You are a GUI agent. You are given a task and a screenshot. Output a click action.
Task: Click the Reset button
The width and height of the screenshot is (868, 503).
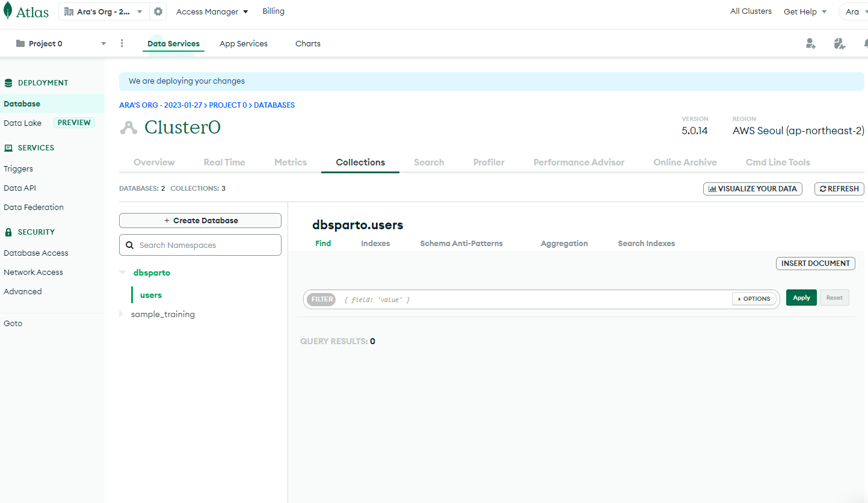(834, 298)
